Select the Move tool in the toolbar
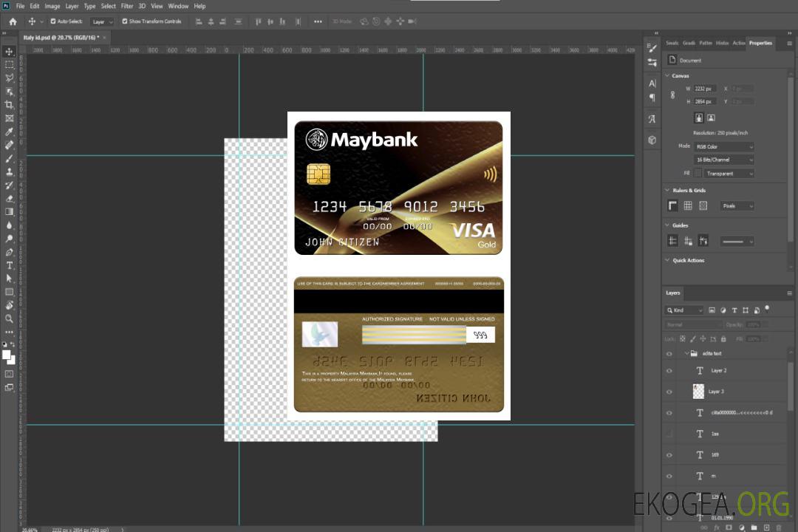This screenshot has width=798, height=532. click(9, 52)
